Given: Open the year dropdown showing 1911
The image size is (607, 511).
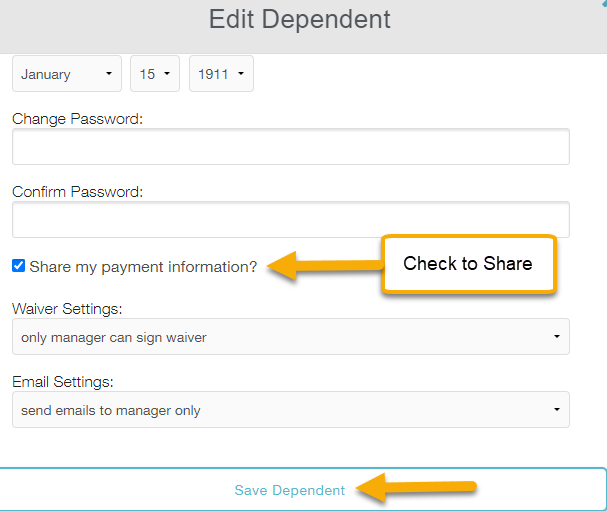Looking at the screenshot, I should (x=220, y=74).
